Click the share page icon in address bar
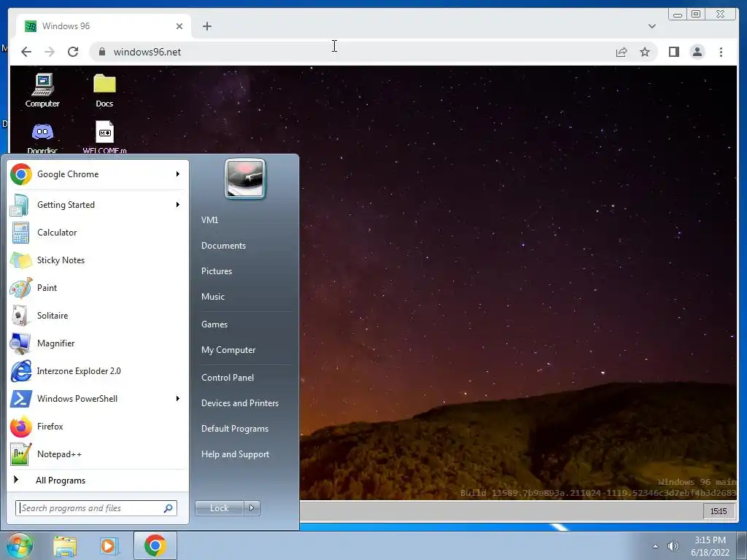 [x=622, y=52]
